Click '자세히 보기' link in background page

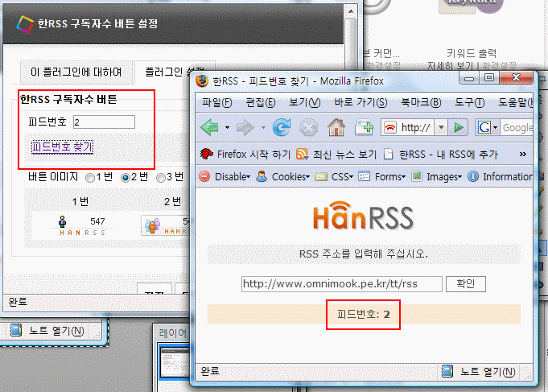[x=451, y=66]
